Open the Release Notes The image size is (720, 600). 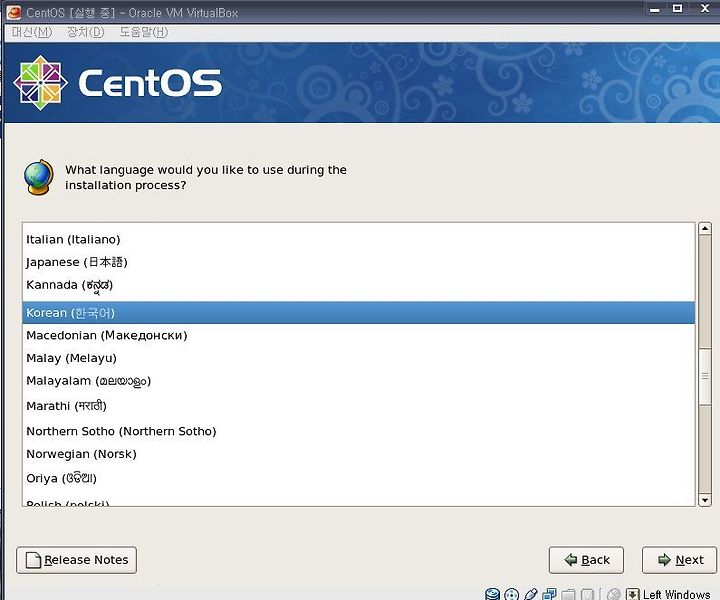[x=77, y=560]
